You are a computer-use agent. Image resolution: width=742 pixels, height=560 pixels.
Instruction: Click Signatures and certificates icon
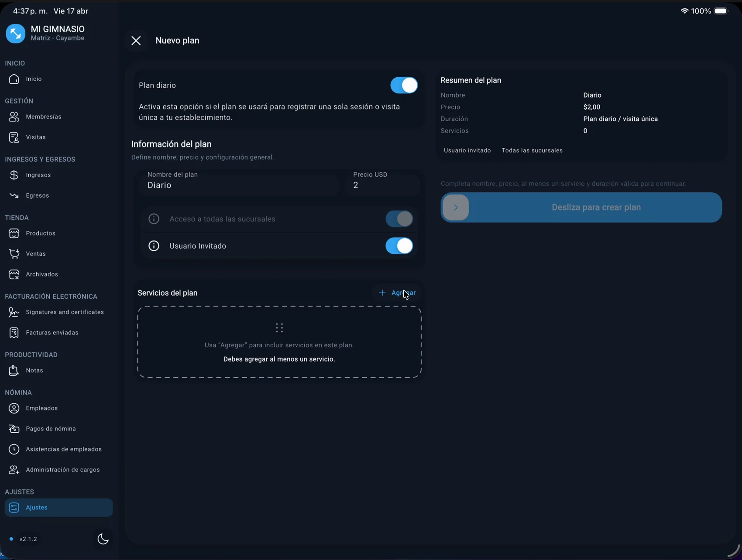(x=14, y=312)
